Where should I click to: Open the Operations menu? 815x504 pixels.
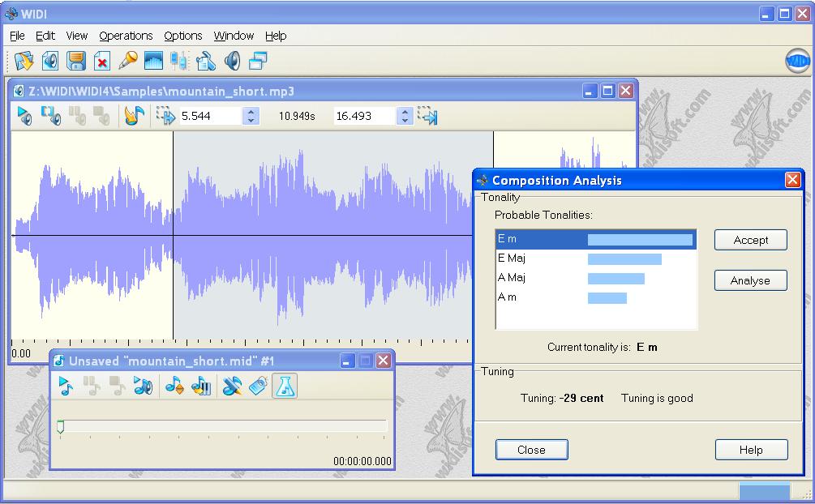pyautogui.click(x=126, y=36)
